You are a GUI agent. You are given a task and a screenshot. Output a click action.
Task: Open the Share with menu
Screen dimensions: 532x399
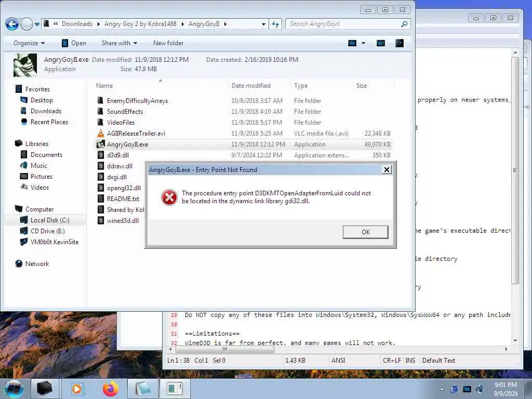pyautogui.click(x=119, y=43)
